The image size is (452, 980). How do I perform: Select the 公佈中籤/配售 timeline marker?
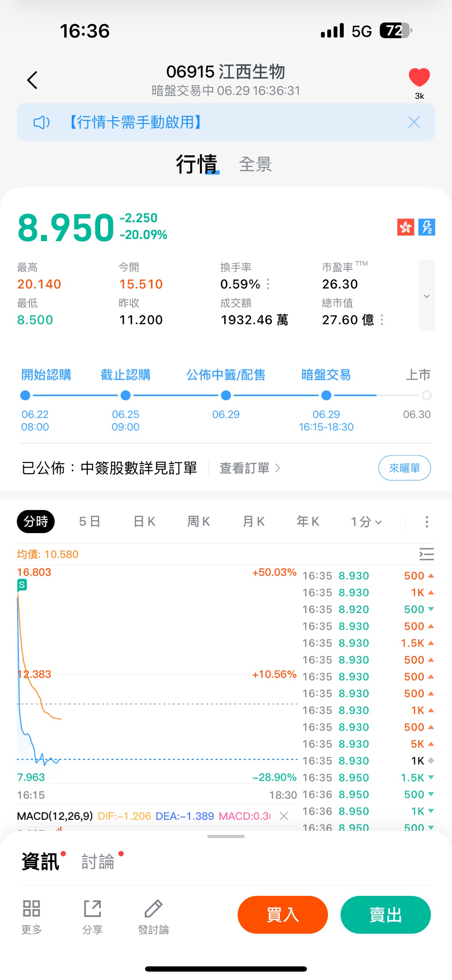226,396
